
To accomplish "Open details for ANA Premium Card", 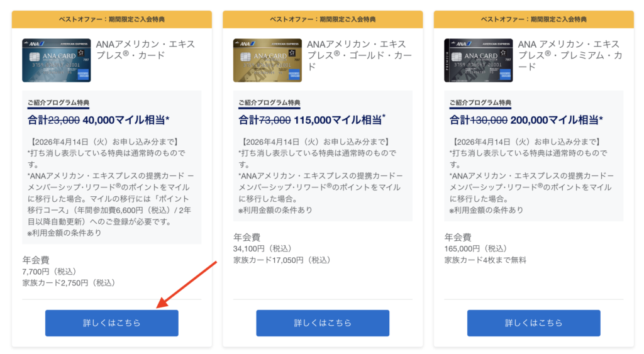I will pos(533,323).
